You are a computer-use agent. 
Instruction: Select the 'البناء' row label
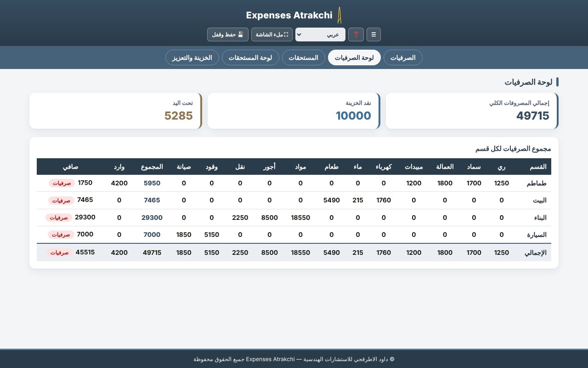pyautogui.click(x=539, y=218)
